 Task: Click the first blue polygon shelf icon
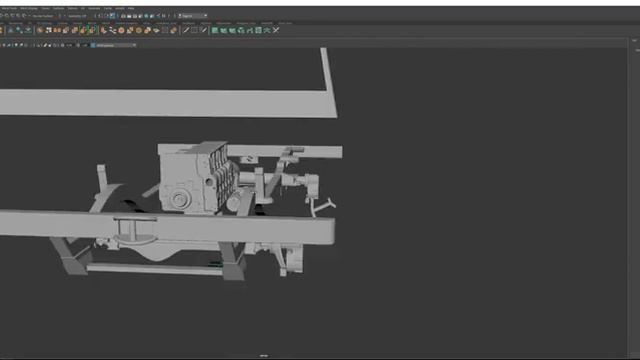[x=11, y=30]
